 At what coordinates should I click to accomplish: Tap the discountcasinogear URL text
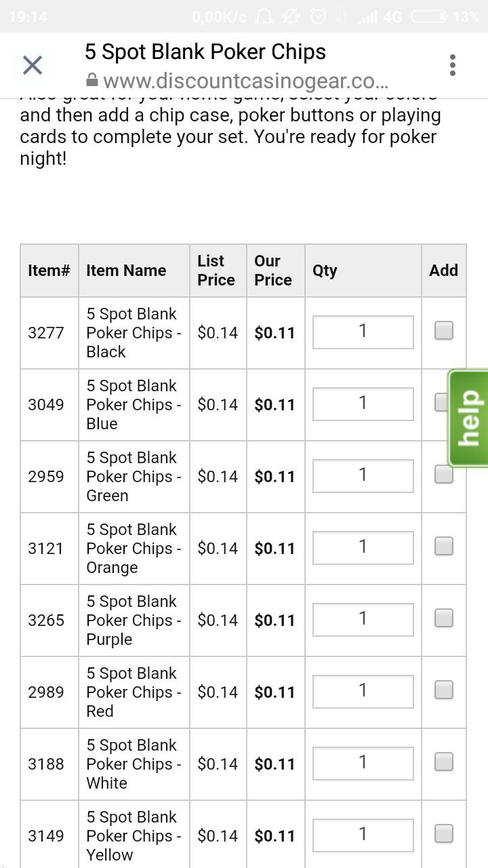[246, 81]
